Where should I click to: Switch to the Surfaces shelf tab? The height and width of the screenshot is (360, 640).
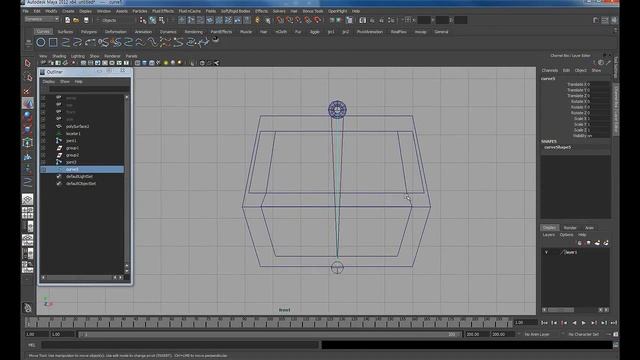65,31
